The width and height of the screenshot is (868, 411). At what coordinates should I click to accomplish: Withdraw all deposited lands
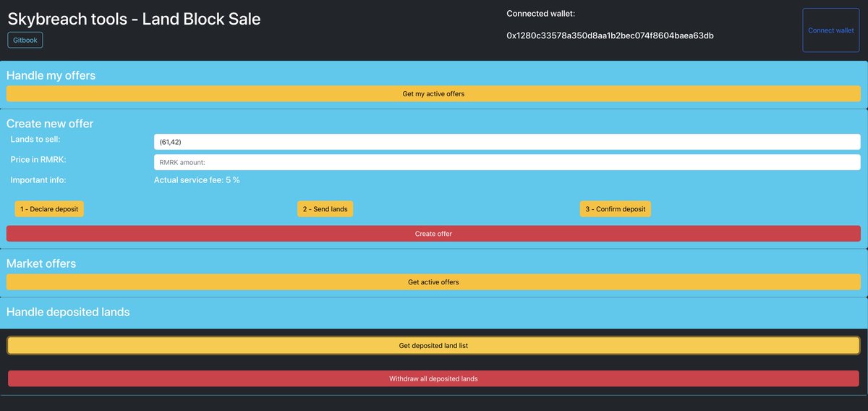click(x=433, y=378)
